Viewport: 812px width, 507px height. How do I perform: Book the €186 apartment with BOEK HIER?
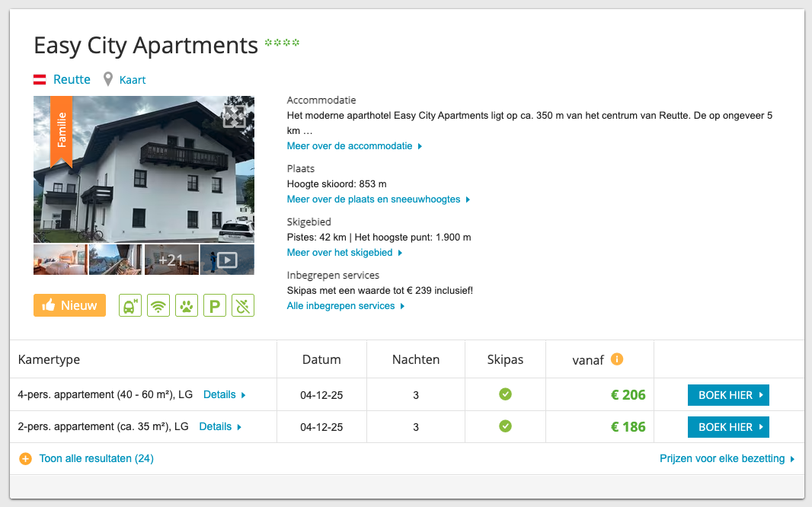click(728, 427)
